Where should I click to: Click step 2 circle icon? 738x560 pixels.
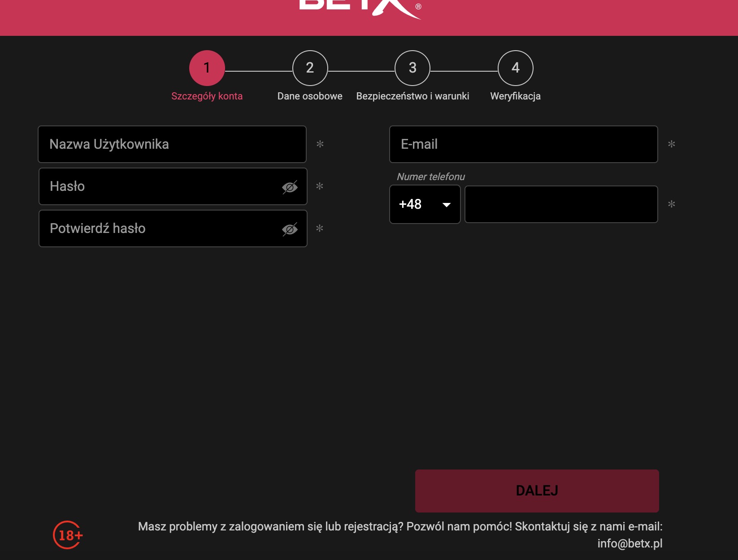click(x=310, y=68)
